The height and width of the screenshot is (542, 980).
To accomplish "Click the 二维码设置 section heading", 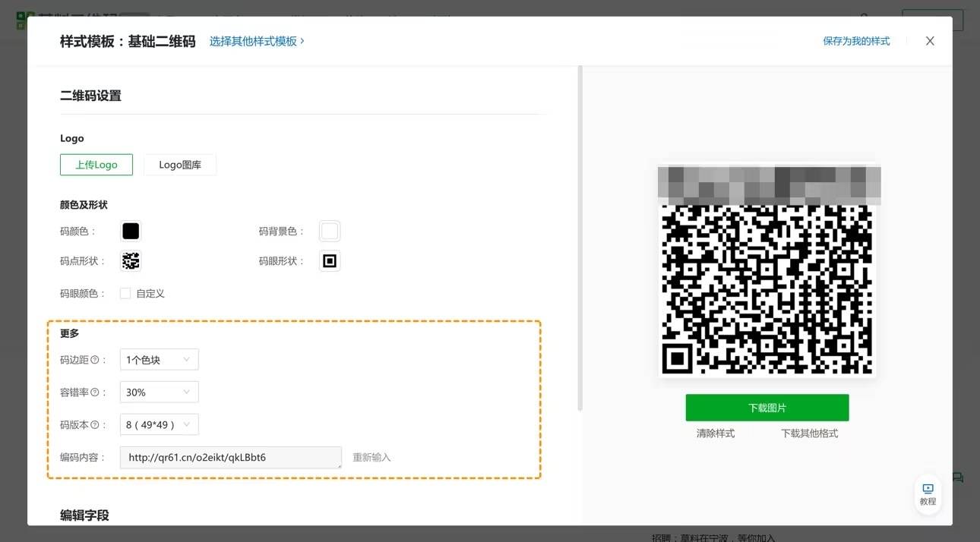I will coord(90,96).
